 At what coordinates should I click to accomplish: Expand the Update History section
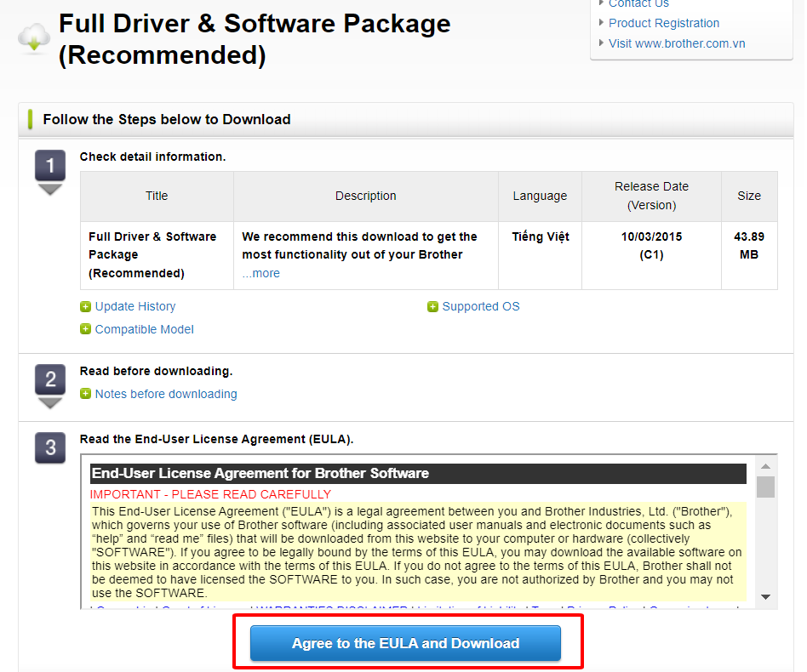click(134, 306)
